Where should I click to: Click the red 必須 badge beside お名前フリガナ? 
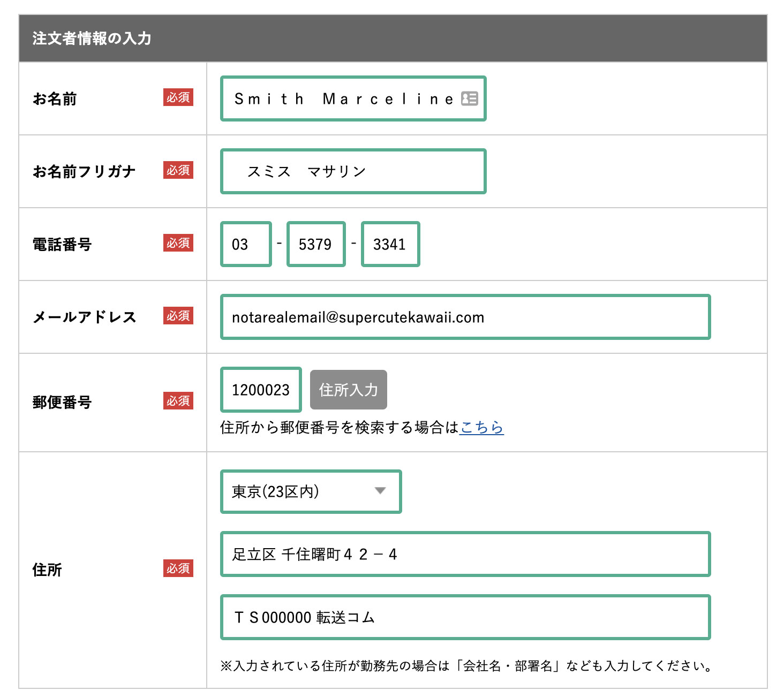178,170
